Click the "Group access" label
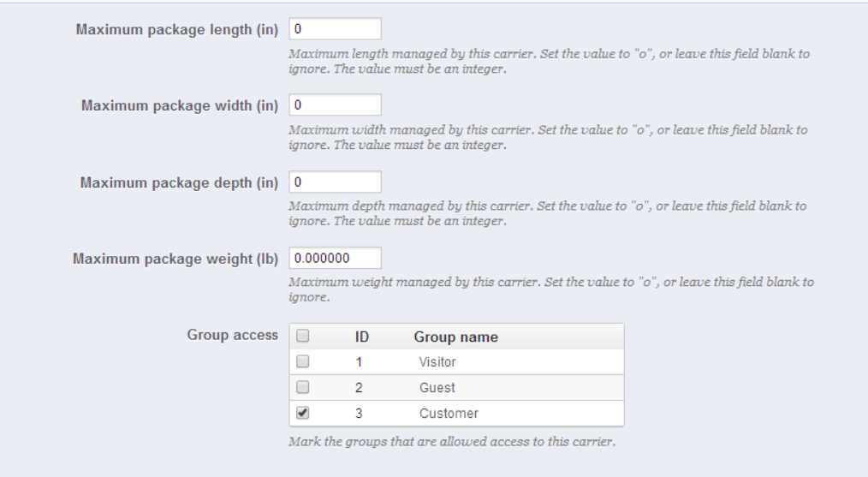Screen dimensions: 868x477 point(232,335)
